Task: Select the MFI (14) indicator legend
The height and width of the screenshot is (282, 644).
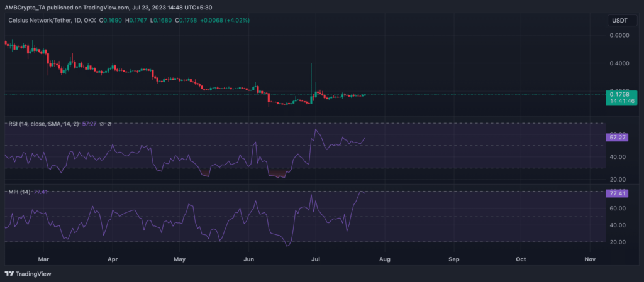Action: (18, 192)
